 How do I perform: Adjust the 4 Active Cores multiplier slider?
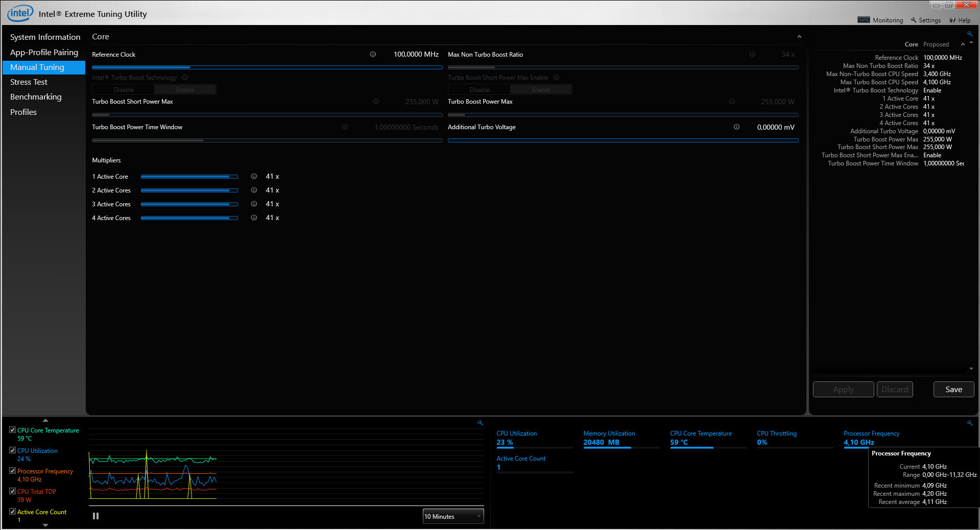pos(189,218)
